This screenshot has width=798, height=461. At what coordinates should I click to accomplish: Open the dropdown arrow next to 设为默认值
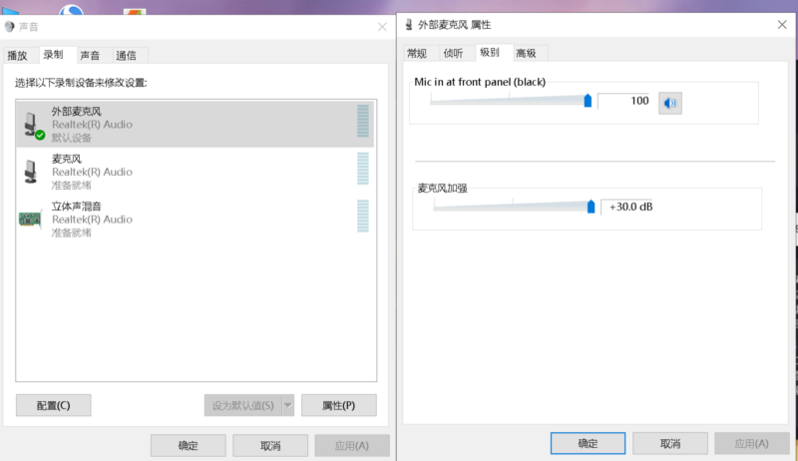[288, 405]
